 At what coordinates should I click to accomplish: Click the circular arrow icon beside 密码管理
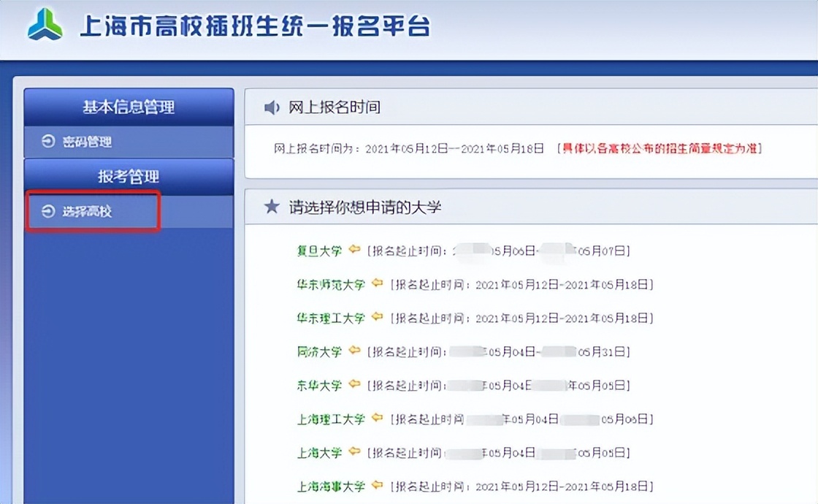coord(48,142)
